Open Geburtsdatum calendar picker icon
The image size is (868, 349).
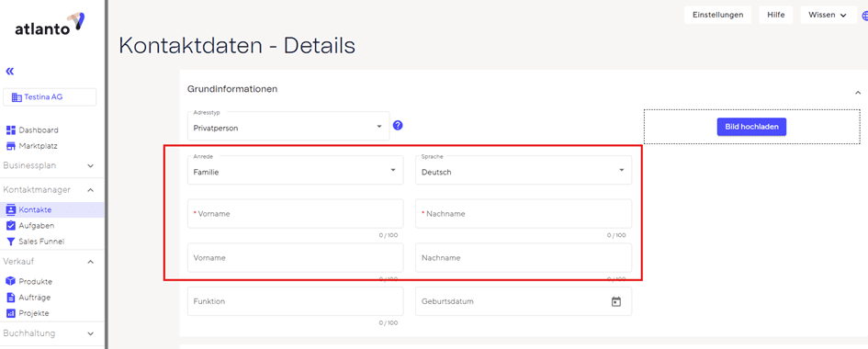616,301
